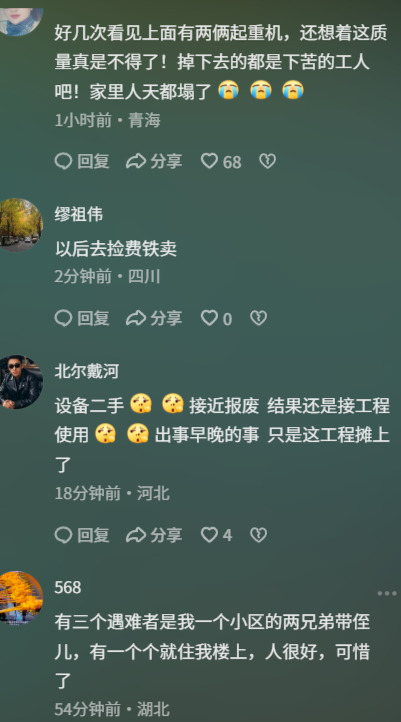
Task: Click 回复 under 北尔戴河's comment
Action: (82, 535)
